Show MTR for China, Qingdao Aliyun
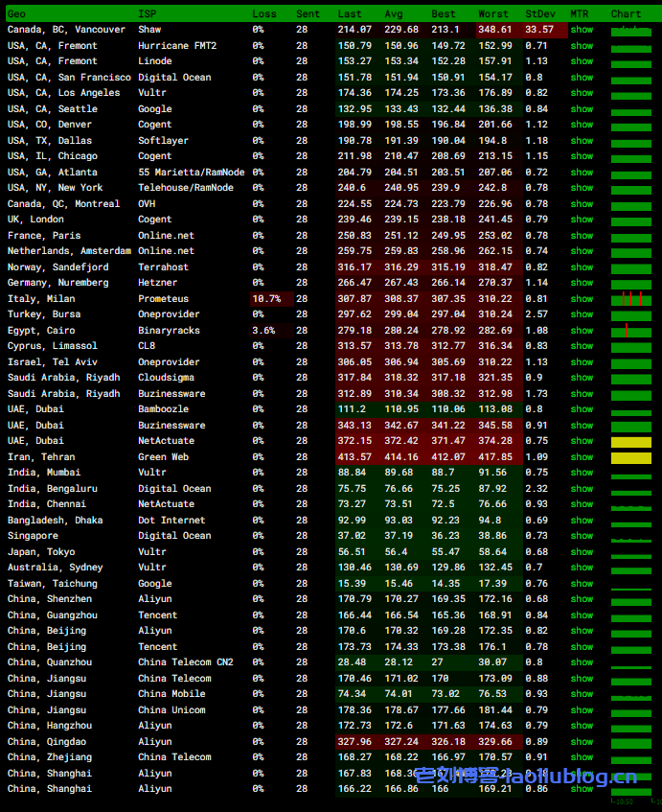Viewport: 662px width, 812px height. 582,742
